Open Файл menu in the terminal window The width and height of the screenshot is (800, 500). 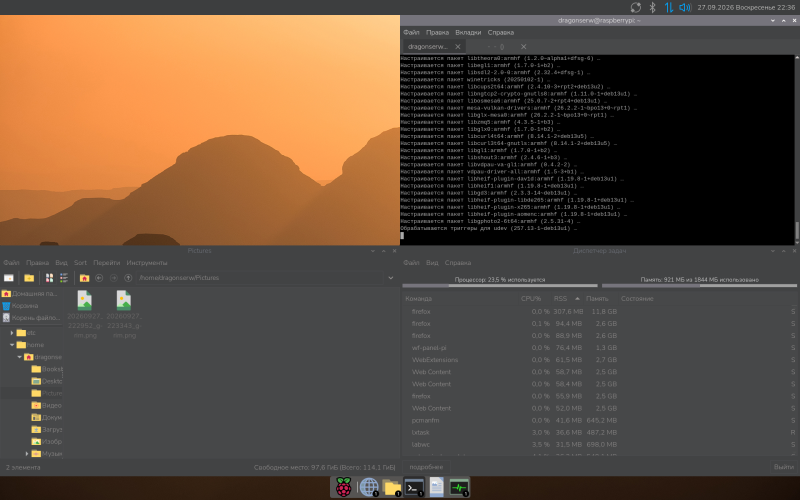click(411, 32)
